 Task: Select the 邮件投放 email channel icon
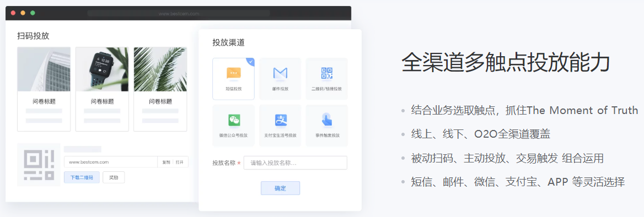click(x=280, y=73)
